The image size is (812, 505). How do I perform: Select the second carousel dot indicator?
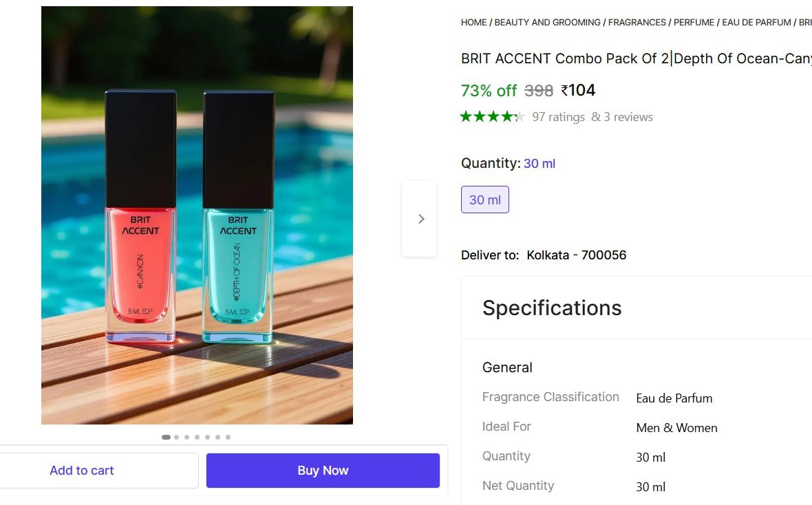coord(176,437)
